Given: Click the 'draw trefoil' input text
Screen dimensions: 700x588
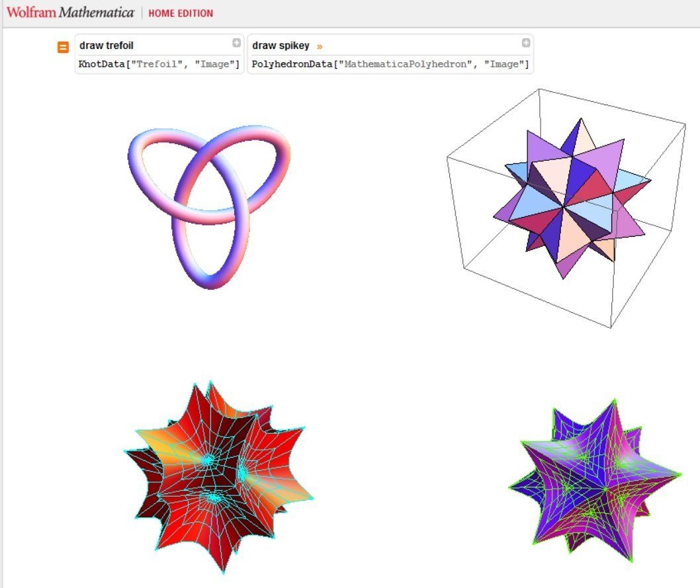Looking at the screenshot, I should coord(107,46).
